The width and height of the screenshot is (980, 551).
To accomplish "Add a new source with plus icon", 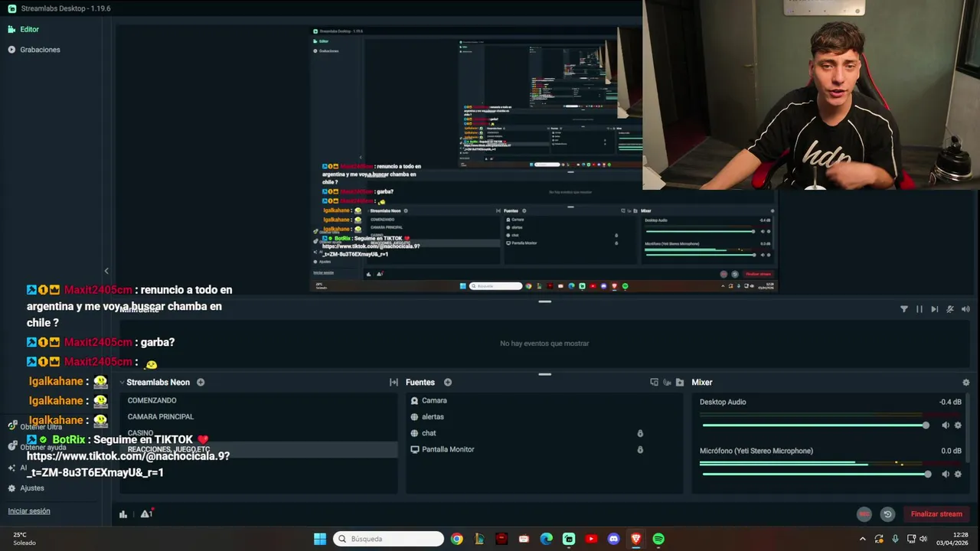I will click(x=448, y=383).
